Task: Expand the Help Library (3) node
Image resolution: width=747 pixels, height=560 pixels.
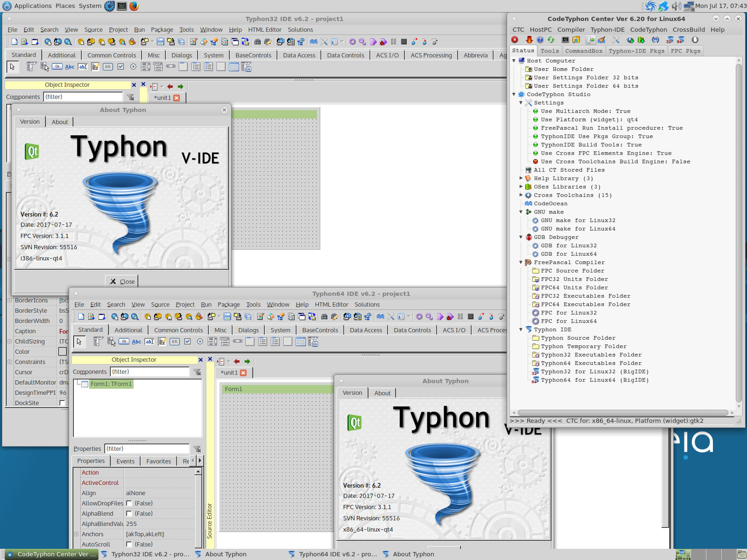Action: [x=521, y=178]
